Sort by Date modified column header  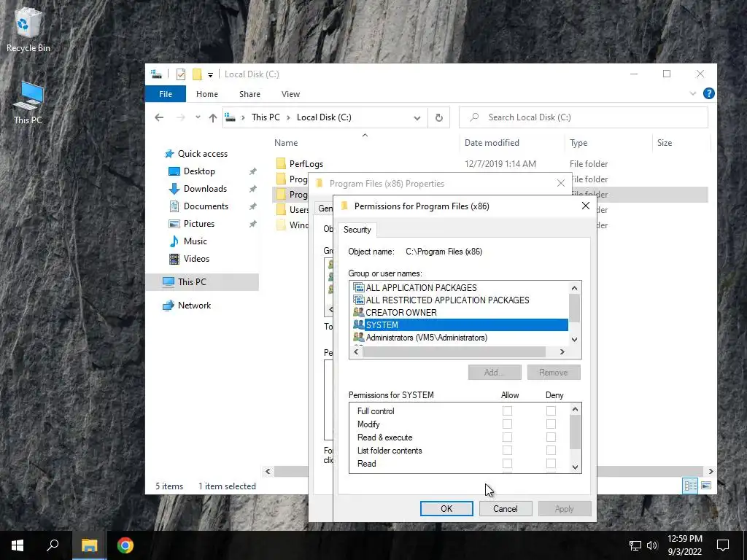pos(492,143)
